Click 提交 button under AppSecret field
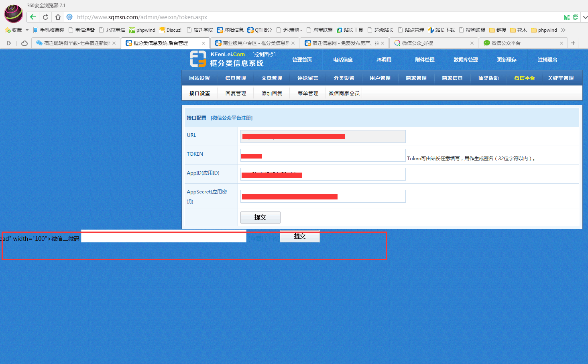This screenshot has height=364, width=588. [x=260, y=217]
